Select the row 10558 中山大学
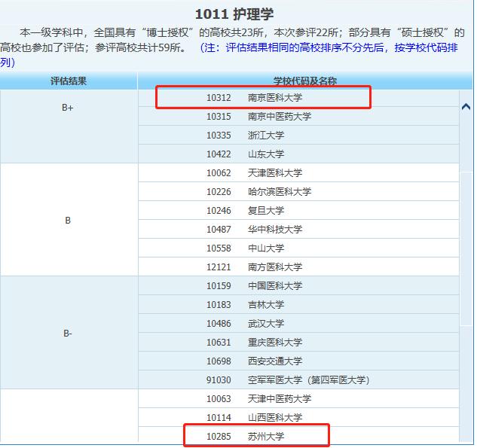 pyautogui.click(x=298, y=248)
